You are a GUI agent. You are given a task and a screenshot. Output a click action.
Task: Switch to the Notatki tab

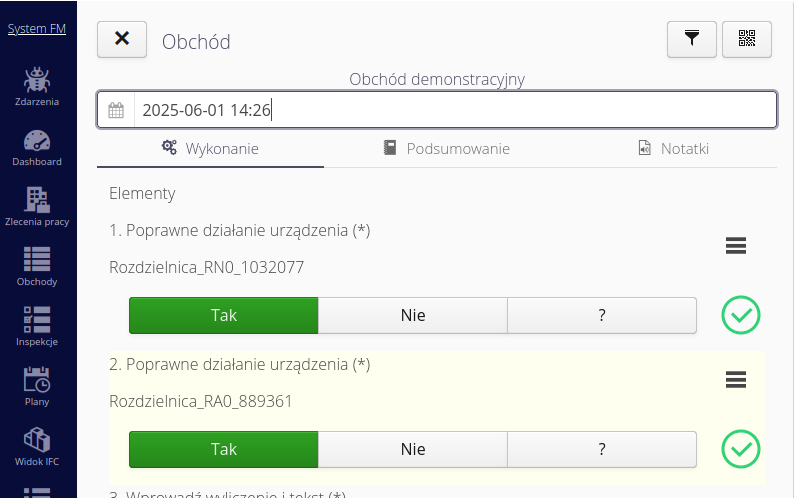(x=673, y=149)
